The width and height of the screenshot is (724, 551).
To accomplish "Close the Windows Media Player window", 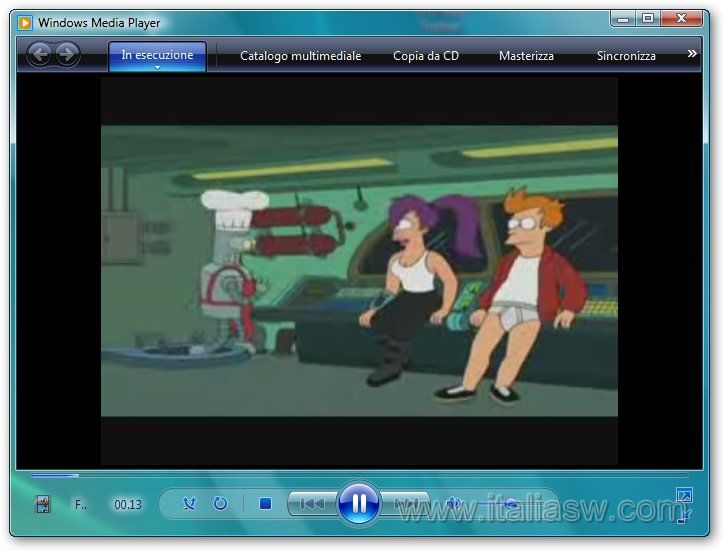I will pos(682,18).
